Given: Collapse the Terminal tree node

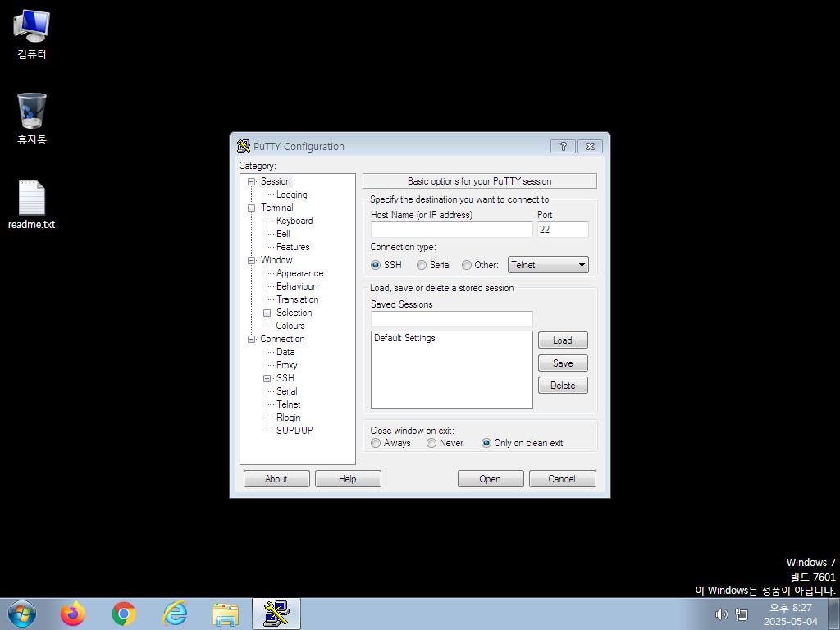Looking at the screenshot, I should 251,208.
